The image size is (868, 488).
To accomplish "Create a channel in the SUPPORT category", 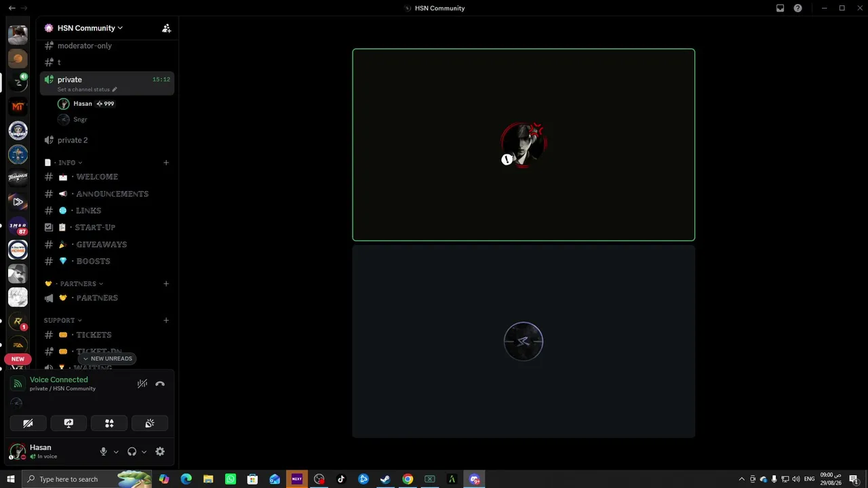I will pyautogui.click(x=166, y=321).
